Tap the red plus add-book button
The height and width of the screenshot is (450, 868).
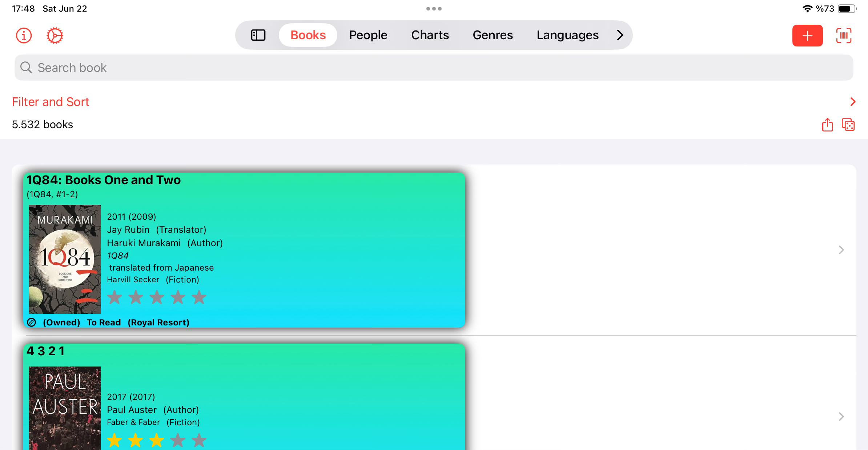tap(807, 36)
